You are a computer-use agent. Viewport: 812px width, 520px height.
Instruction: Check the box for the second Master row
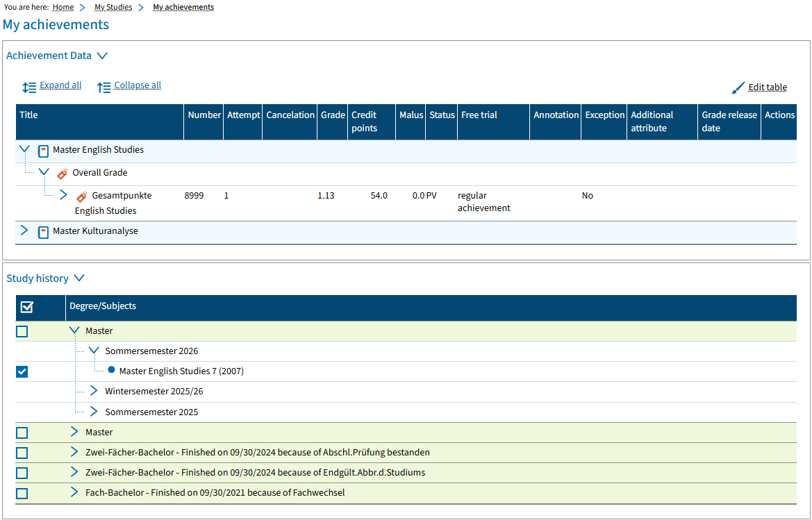point(22,433)
